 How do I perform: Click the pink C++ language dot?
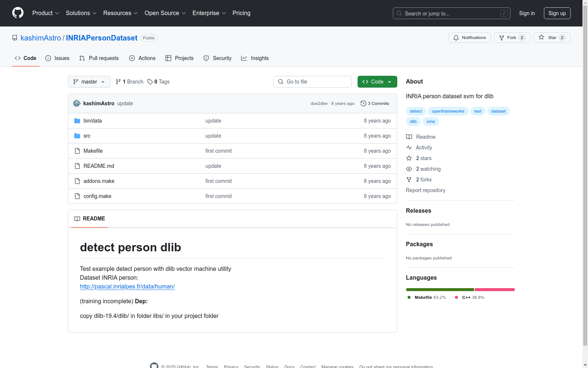pyautogui.click(x=456, y=297)
